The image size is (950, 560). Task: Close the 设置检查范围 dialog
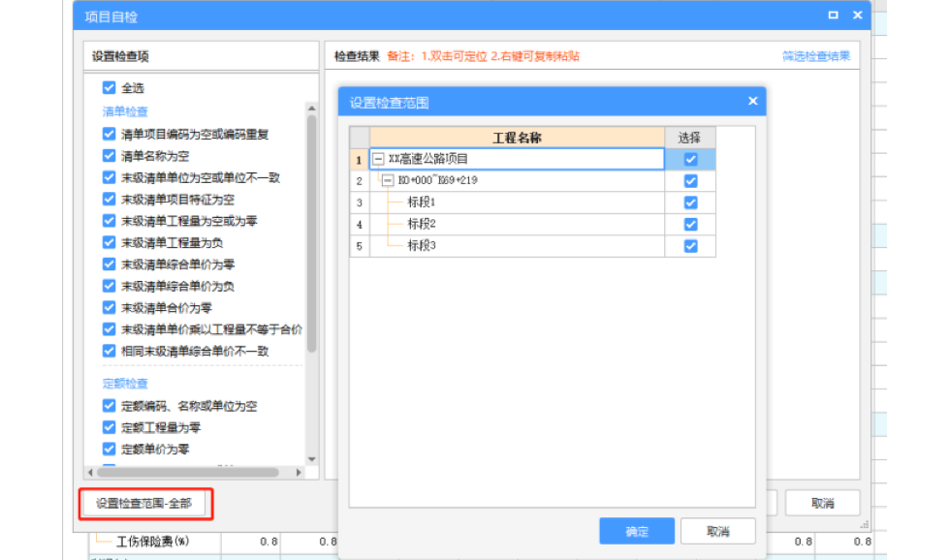click(752, 101)
